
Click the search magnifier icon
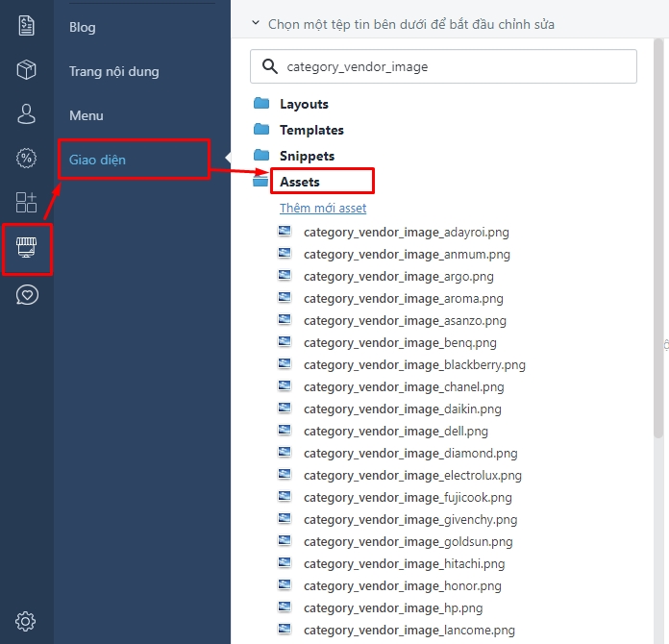[x=270, y=66]
